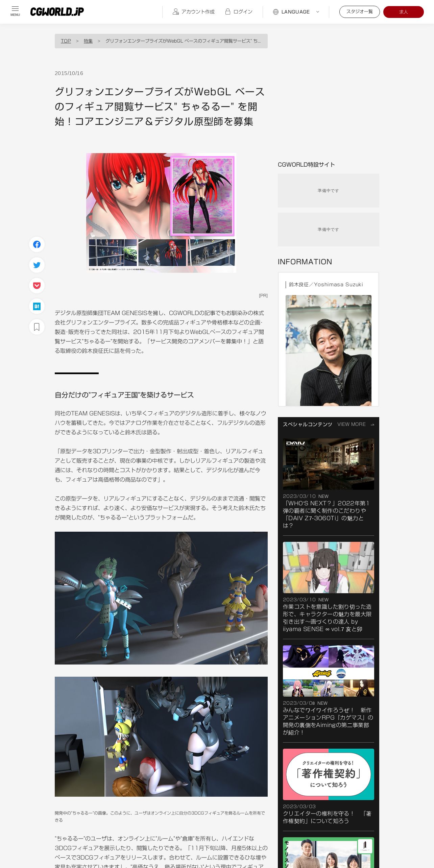
Task: Click caption 開発中の"ちゃるるー"の画像
Action: [x=160, y=816]
